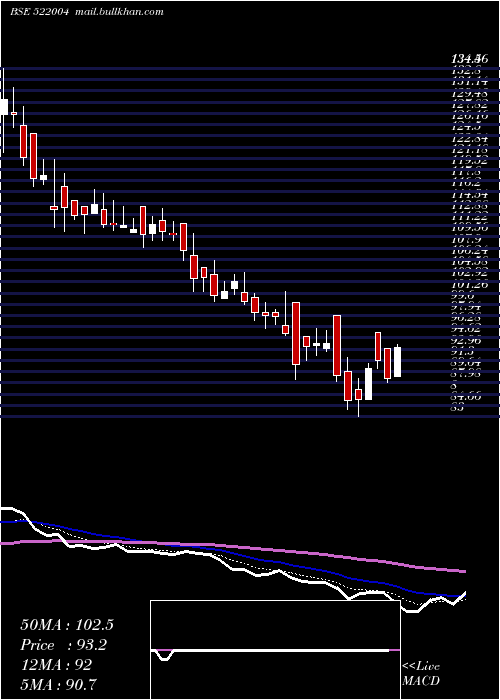Click the '12MA : 92' value
Image resolution: width=500 pixels, height=700 pixels.
56,665
